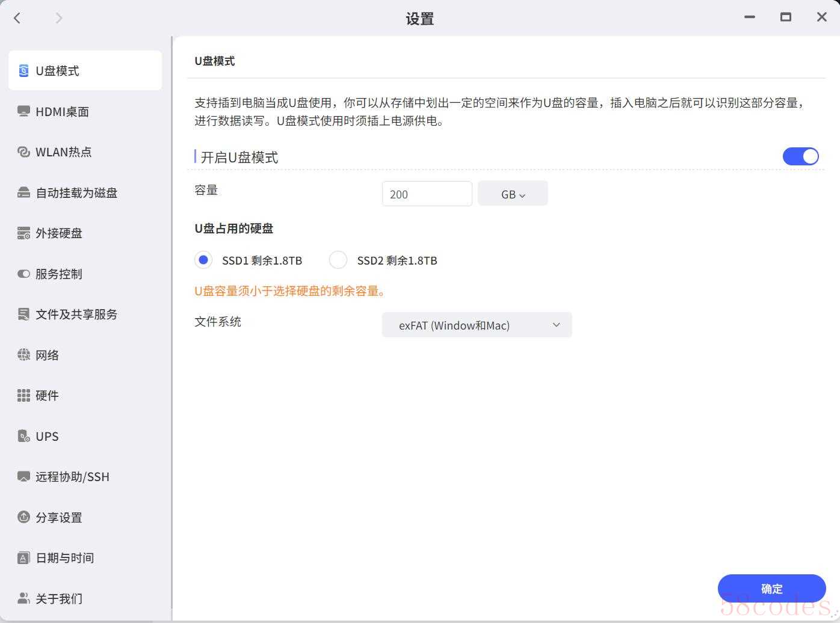This screenshot has width=840, height=623.
Task: Click the WLAN热点 hotspot icon
Action: tap(23, 152)
